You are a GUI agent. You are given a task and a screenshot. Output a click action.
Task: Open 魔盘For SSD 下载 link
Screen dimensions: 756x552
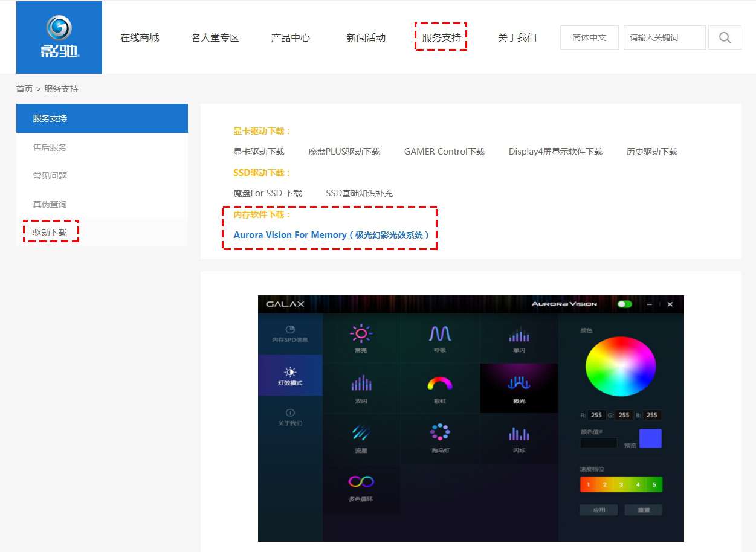[x=268, y=193]
